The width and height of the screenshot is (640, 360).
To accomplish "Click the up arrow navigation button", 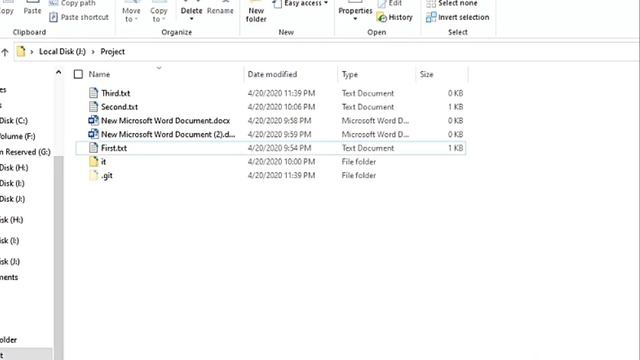I will (5, 52).
